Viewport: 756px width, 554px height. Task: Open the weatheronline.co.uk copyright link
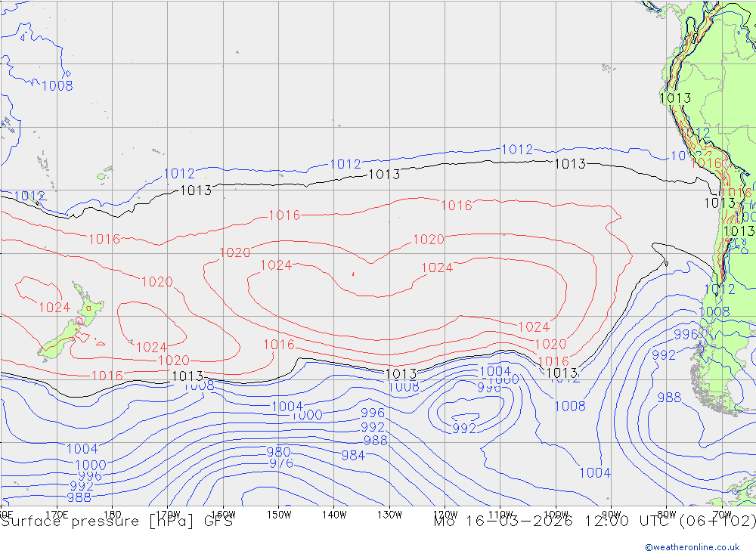692,547
